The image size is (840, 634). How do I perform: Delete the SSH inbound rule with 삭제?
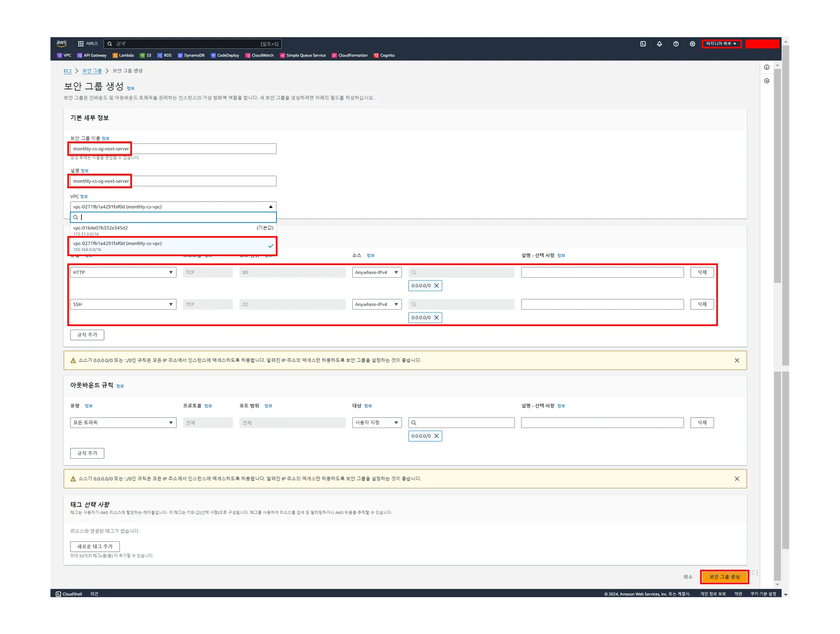[702, 304]
